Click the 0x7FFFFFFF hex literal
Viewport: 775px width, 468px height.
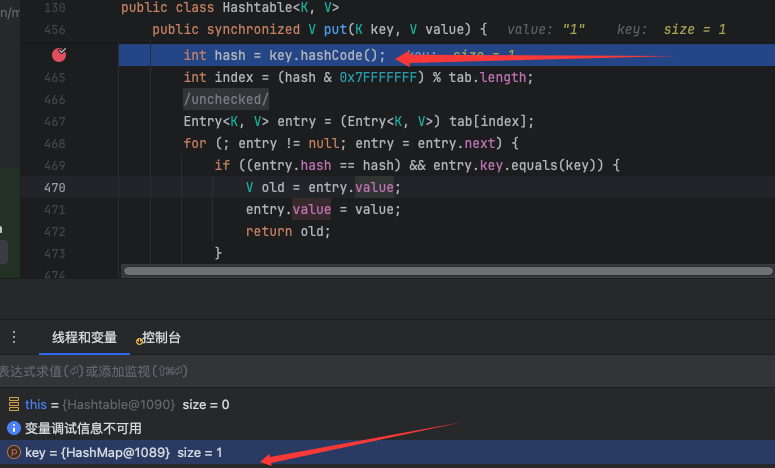[378, 78]
